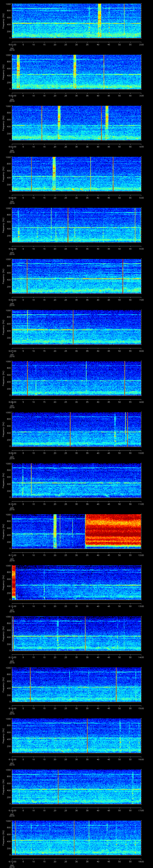Click the red spike at 26 s in the 6:05:00 panel

pos(68,225)
